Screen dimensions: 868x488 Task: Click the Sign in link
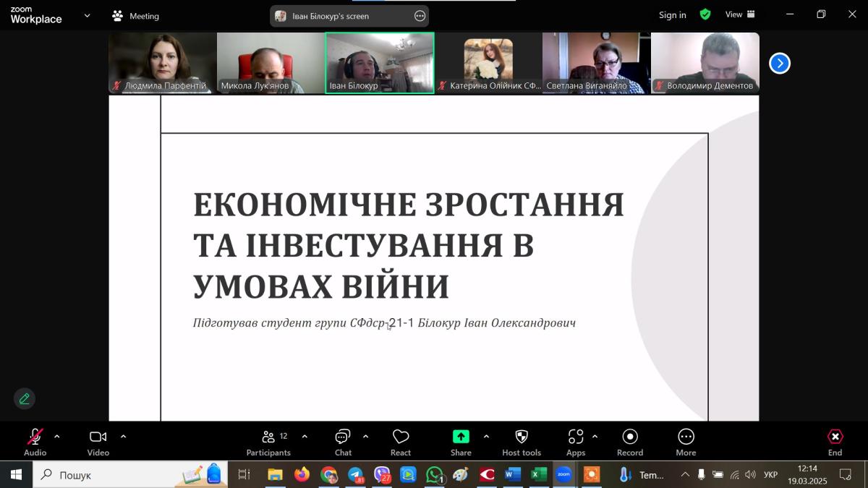(x=672, y=15)
